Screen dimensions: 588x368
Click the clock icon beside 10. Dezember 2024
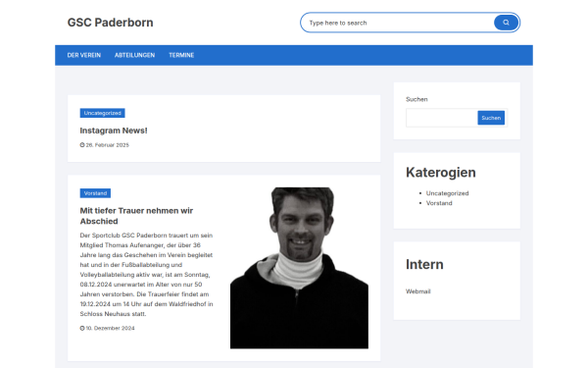(82, 328)
